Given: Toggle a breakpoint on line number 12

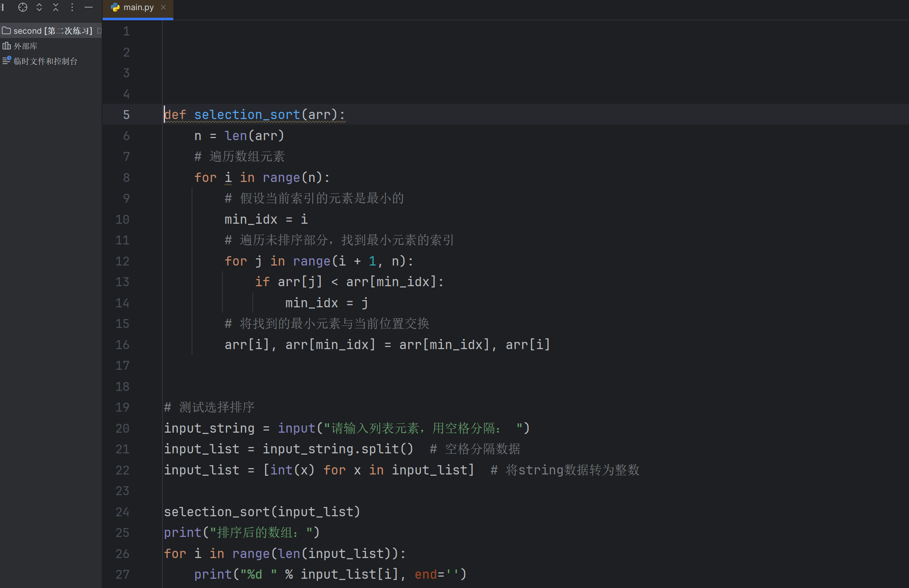Looking at the screenshot, I should 122,261.
